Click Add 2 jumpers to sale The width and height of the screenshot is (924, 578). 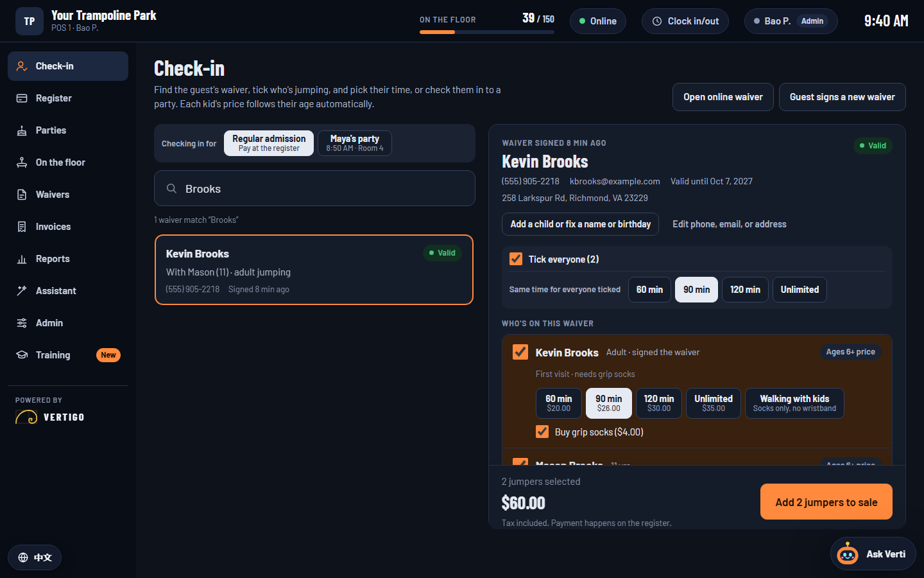point(826,502)
